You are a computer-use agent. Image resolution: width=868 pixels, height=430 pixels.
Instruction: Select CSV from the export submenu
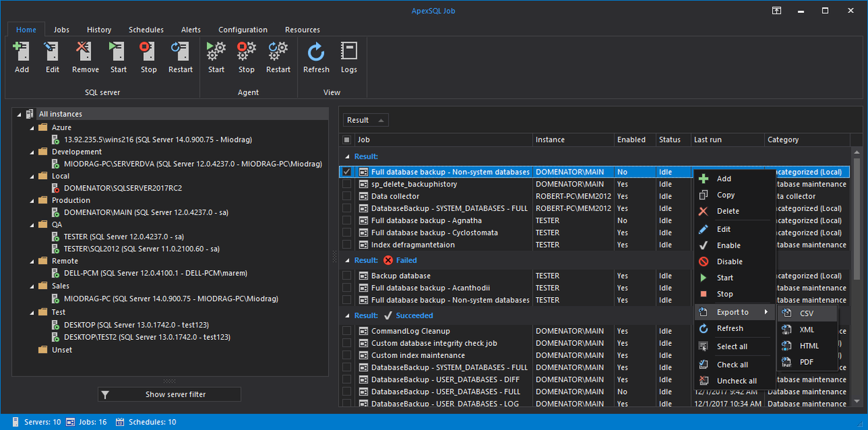point(807,313)
